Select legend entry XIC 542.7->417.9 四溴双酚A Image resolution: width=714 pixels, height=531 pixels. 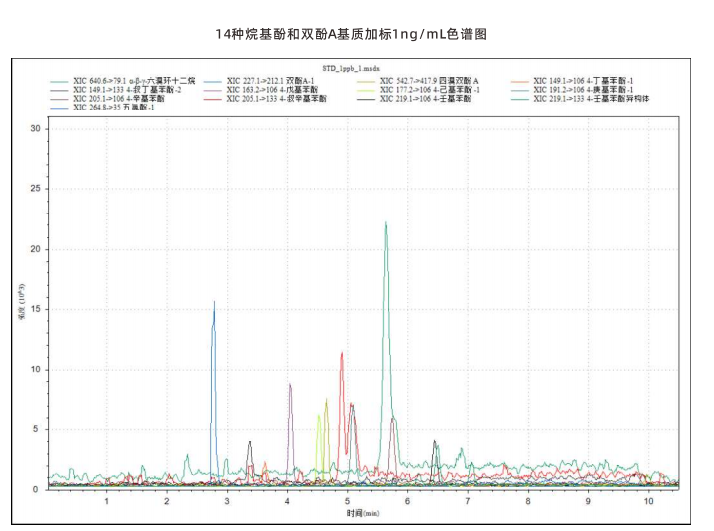pos(418,81)
